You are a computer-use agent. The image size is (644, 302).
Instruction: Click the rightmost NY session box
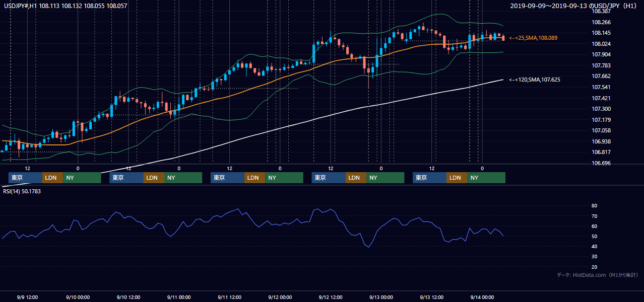[x=486, y=178]
